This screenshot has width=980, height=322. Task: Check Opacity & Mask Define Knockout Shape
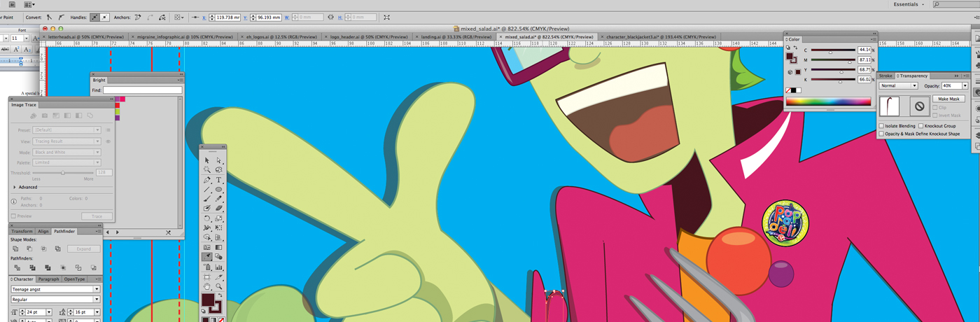881,134
